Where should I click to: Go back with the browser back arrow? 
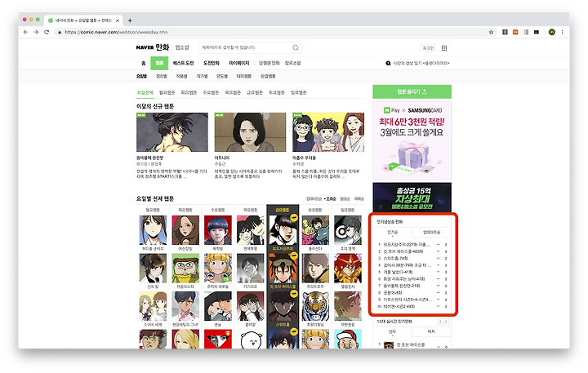click(25, 32)
